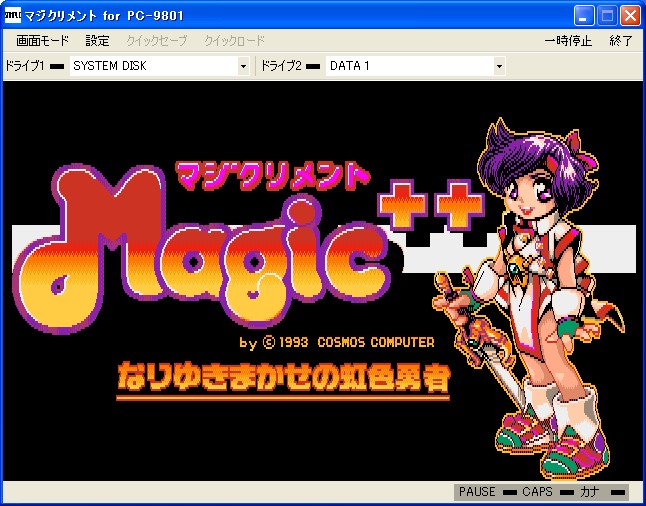Click the ドライブ2 access indicator lamp

tap(313, 66)
